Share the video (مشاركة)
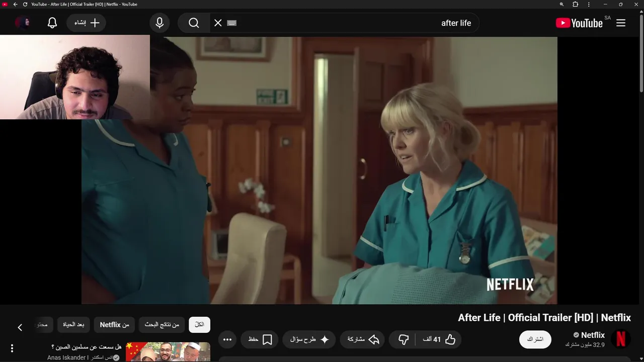The image size is (644, 362). tap(363, 340)
